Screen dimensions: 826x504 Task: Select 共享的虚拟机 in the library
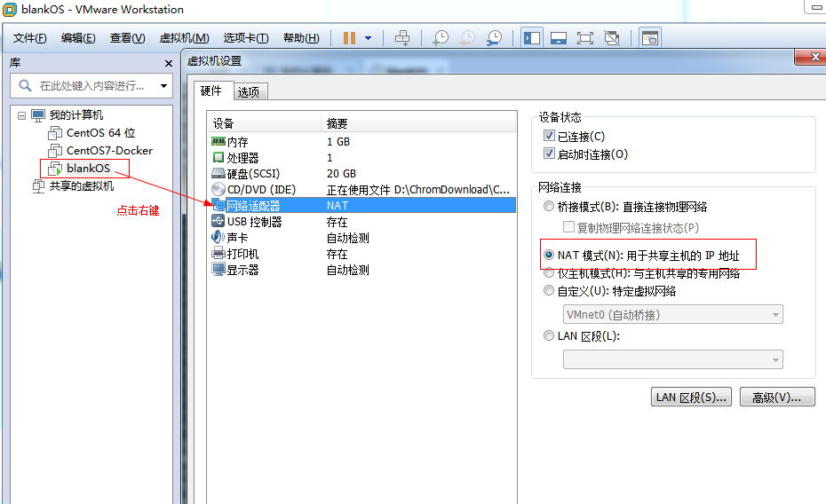pyautogui.click(x=81, y=185)
